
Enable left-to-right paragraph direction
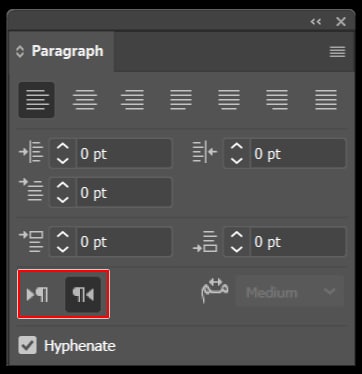(x=38, y=295)
